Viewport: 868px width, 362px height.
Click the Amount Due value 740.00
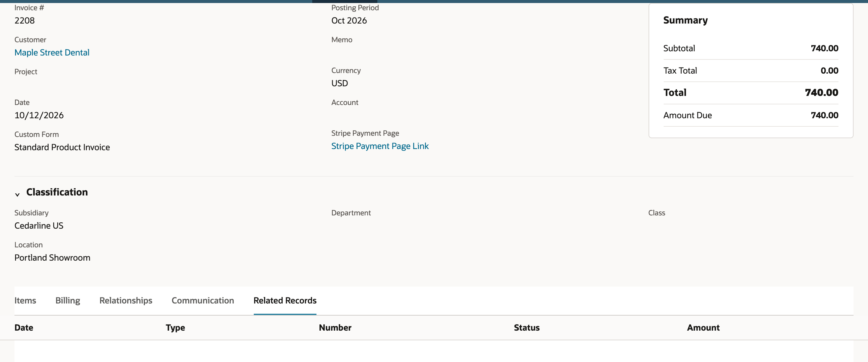tap(824, 115)
